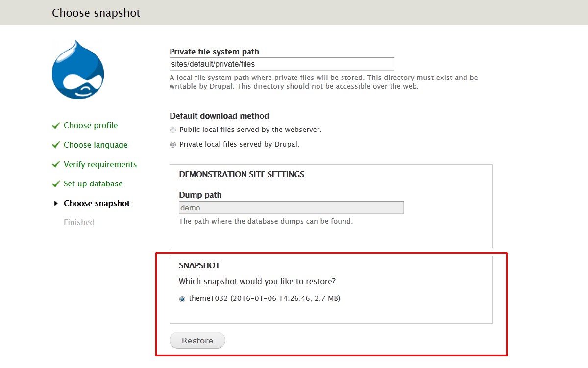The height and width of the screenshot is (368, 588).
Task: Click the Default download method label
Action: point(220,116)
